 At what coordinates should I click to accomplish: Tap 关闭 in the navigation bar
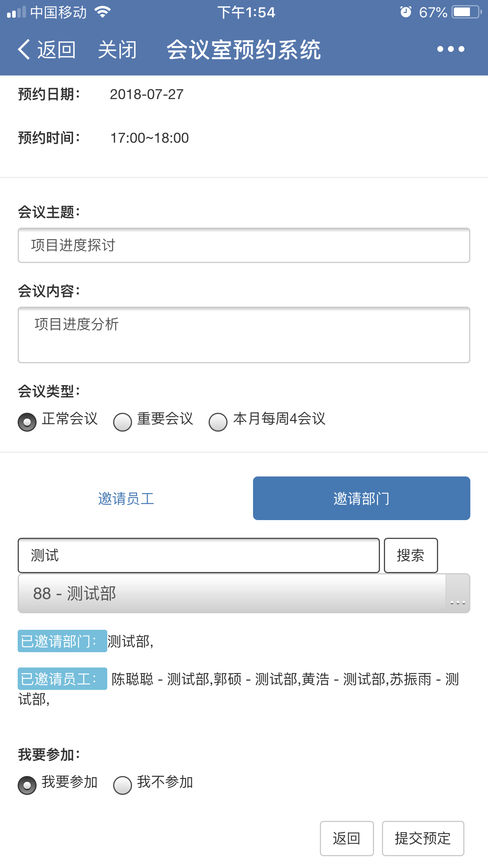coord(117,50)
